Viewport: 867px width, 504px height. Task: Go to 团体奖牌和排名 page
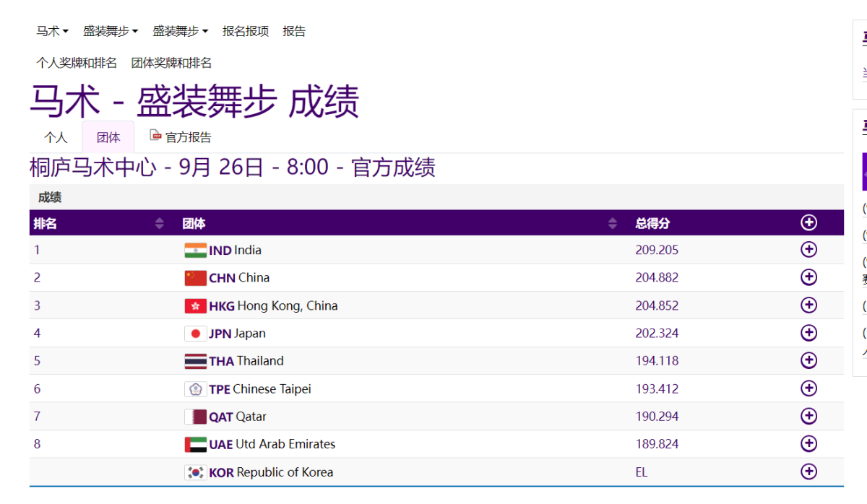[171, 63]
